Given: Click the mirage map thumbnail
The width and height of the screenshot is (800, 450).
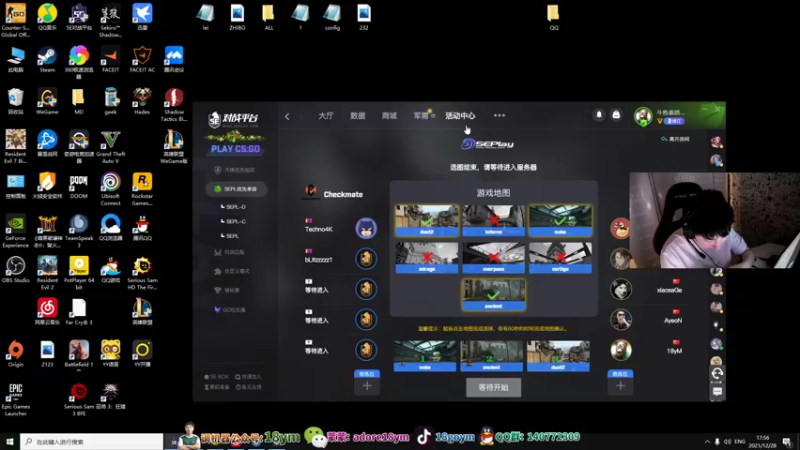Looking at the screenshot, I should click(x=427, y=258).
